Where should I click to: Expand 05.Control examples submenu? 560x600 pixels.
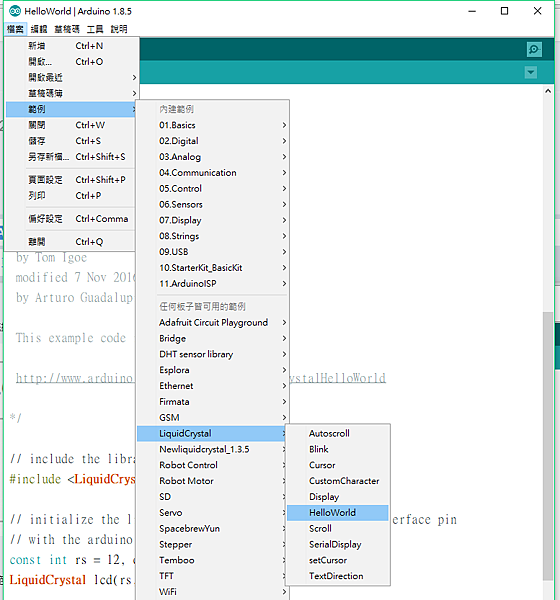coord(212,189)
